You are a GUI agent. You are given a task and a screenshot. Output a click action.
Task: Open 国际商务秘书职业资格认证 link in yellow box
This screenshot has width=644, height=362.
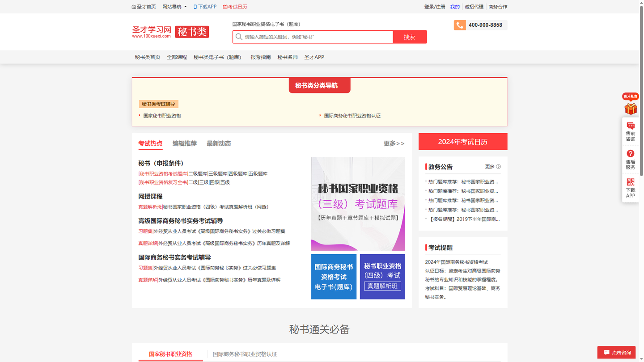coord(352,116)
